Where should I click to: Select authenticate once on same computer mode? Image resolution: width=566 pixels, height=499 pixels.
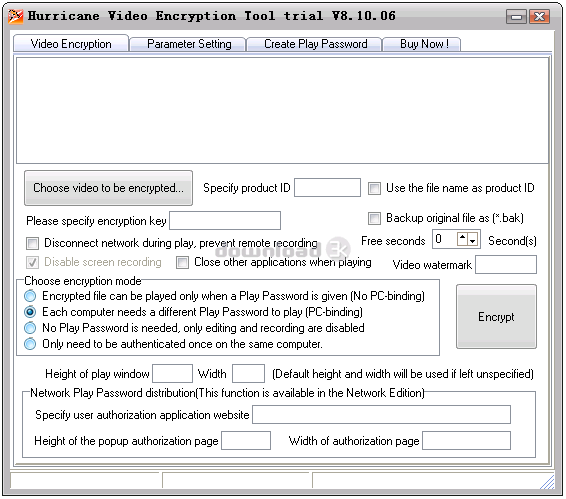(x=30, y=344)
